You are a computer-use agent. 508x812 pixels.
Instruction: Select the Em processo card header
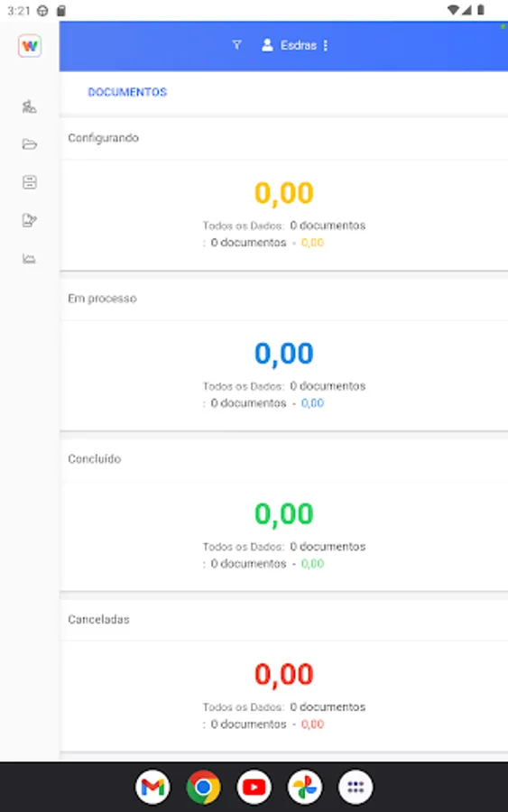(283, 299)
